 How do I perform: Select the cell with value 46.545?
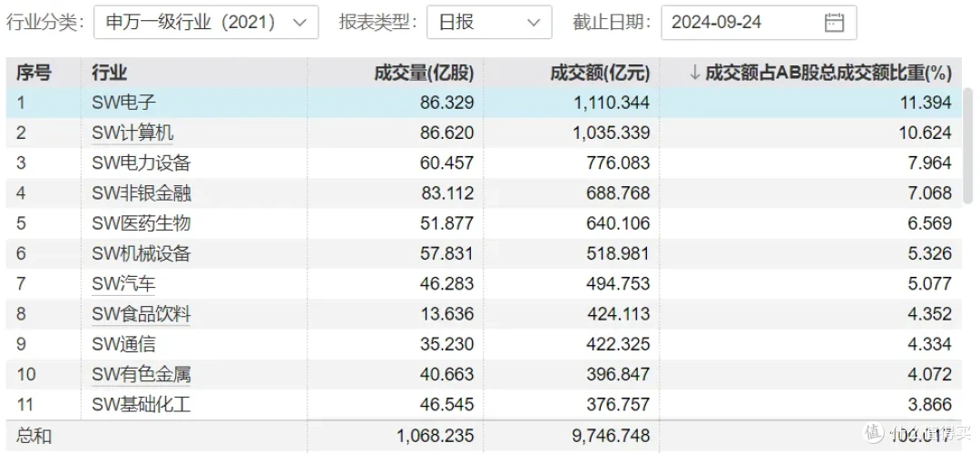[x=445, y=405]
